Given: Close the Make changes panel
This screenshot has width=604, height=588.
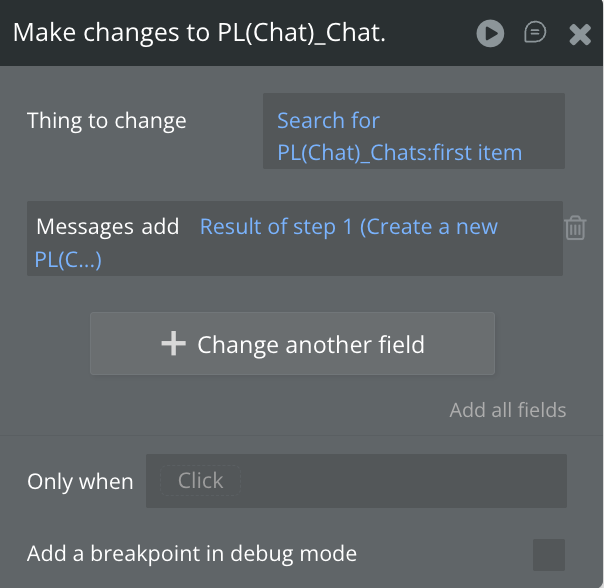Looking at the screenshot, I should point(580,35).
